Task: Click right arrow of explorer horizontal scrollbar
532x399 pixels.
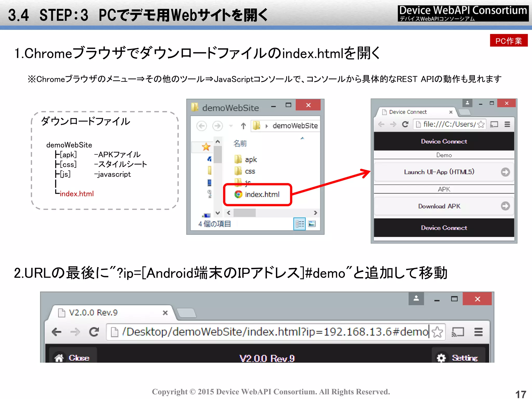Action: tap(315, 213)
